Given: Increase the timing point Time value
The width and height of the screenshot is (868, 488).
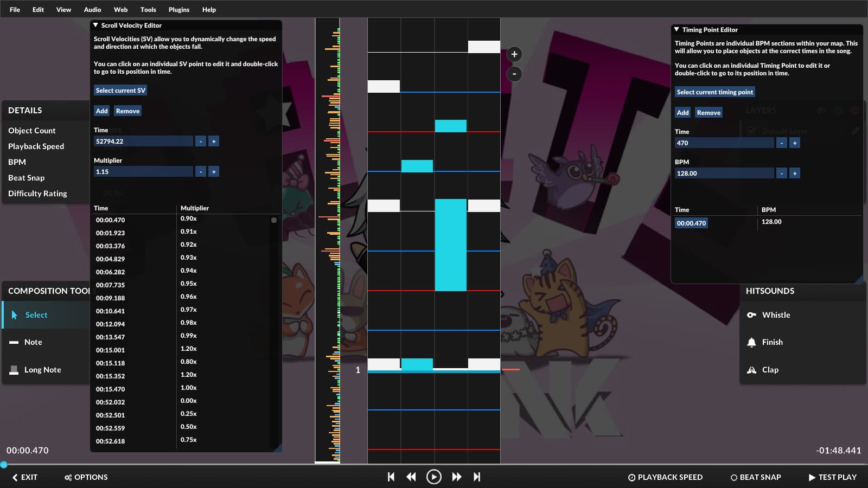Looking at the screenshot, I should pyautogui.click(x=795, y=143).
